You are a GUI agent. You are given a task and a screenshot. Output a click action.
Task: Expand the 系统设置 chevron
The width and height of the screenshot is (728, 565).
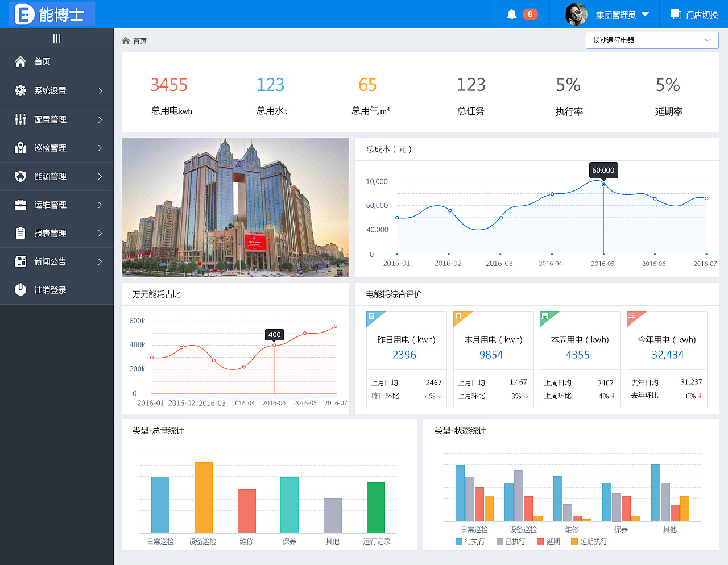[x=100, y=91]
